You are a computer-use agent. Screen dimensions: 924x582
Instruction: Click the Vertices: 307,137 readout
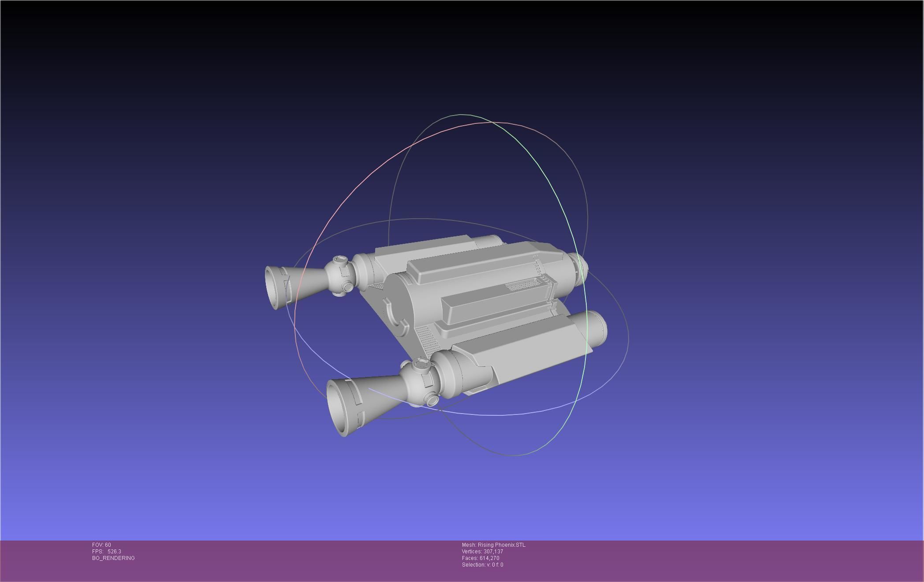(482, 552)
